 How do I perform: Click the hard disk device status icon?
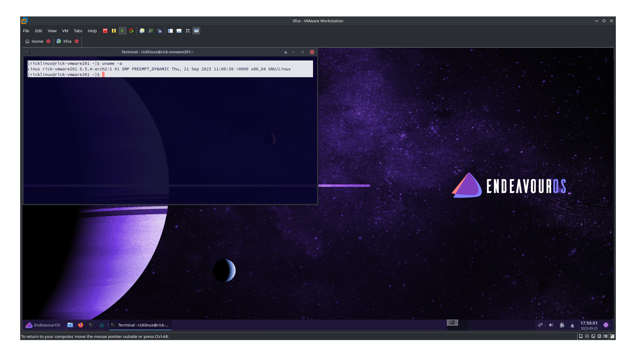point(581,336)
